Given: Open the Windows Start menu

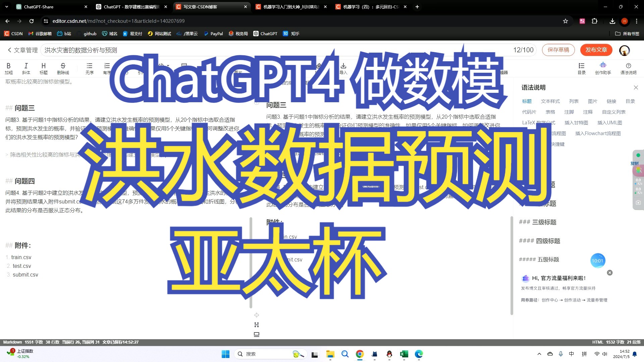Looking at the screenshot, I should [x=225, y=354].
